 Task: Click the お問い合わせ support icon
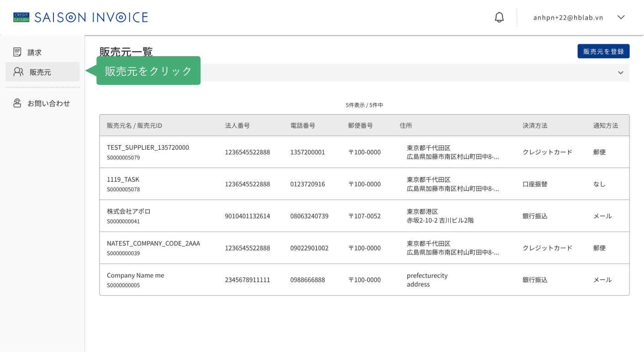click(x=17, y=103)
